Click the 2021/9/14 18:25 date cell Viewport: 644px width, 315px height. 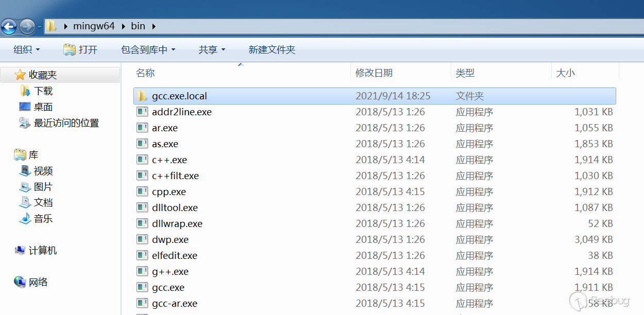393,96
